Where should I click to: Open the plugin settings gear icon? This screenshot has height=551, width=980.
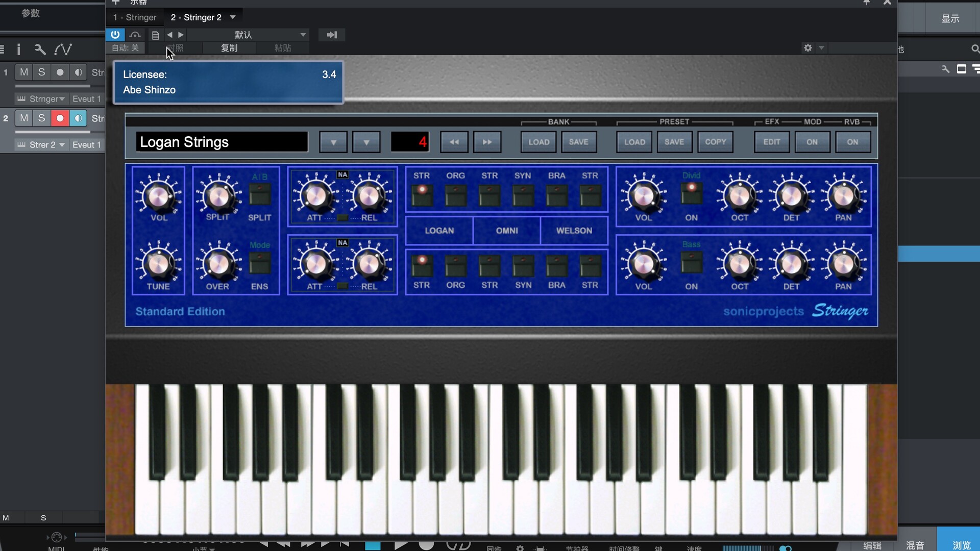pos(807,48)
